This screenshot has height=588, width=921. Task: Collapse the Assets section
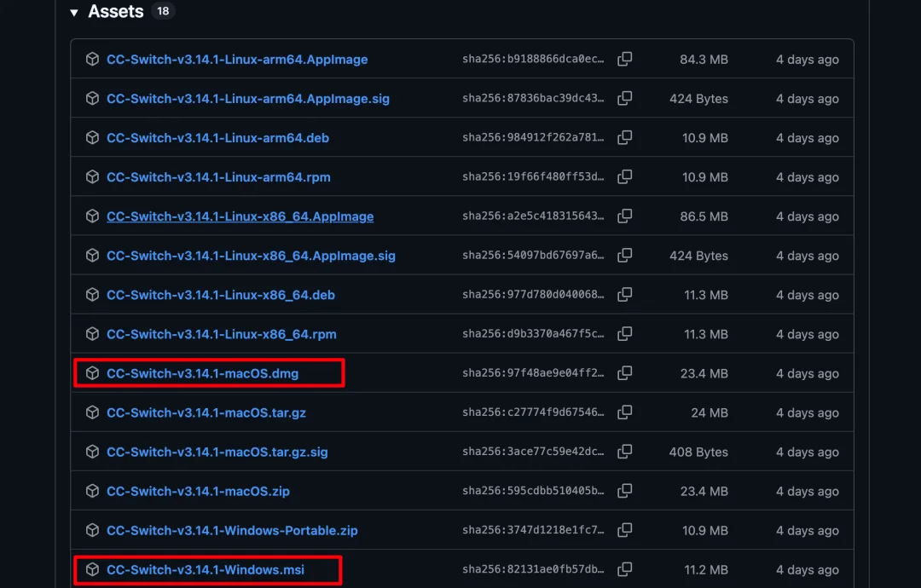click(x=74, y=11)
